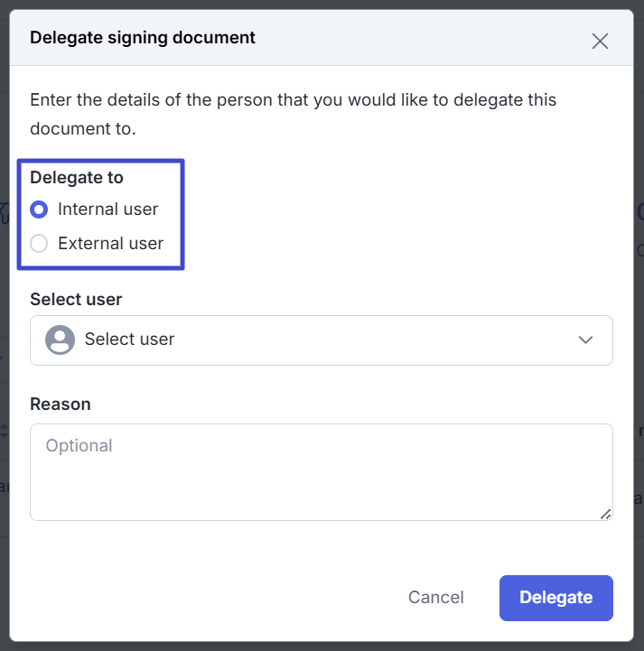Choose the External user radio button

(x=39, y=243)
